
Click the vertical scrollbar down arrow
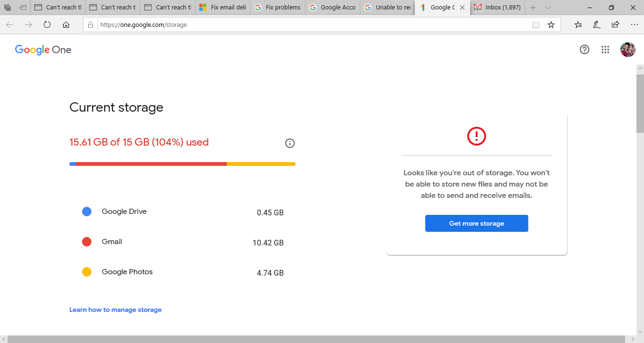(x=640, y=331)
